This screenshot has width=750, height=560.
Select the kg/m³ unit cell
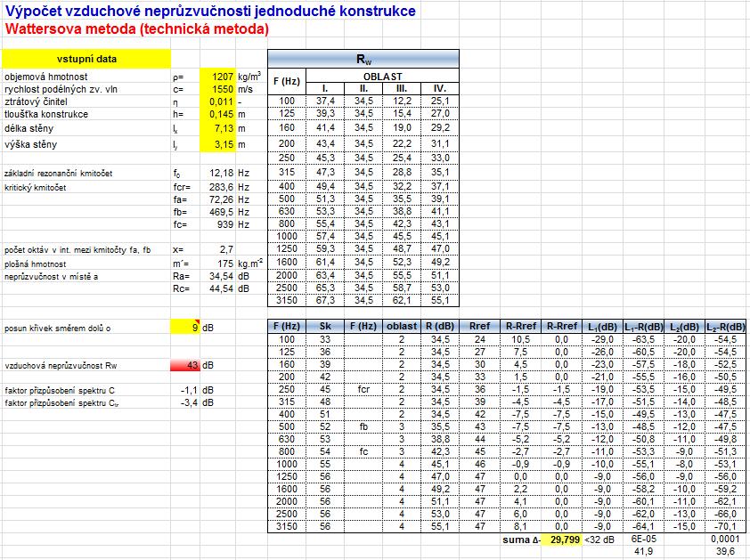coord(249,76)
